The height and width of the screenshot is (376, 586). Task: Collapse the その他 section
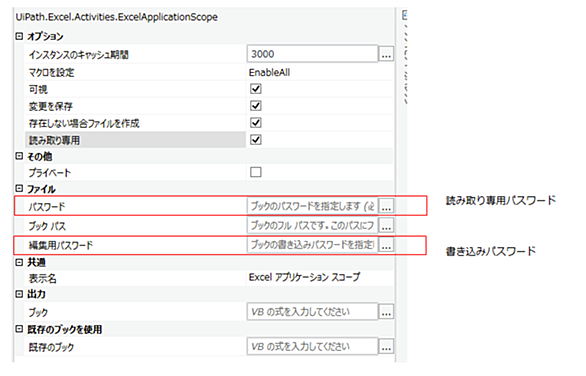pyautogui.click(x=19, y=156)
